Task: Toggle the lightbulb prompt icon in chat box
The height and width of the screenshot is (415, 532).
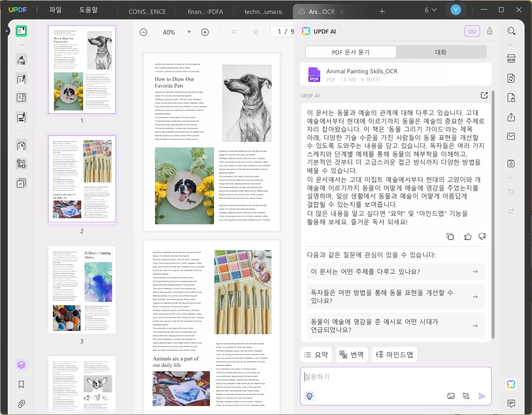Action: coord(309,396)
